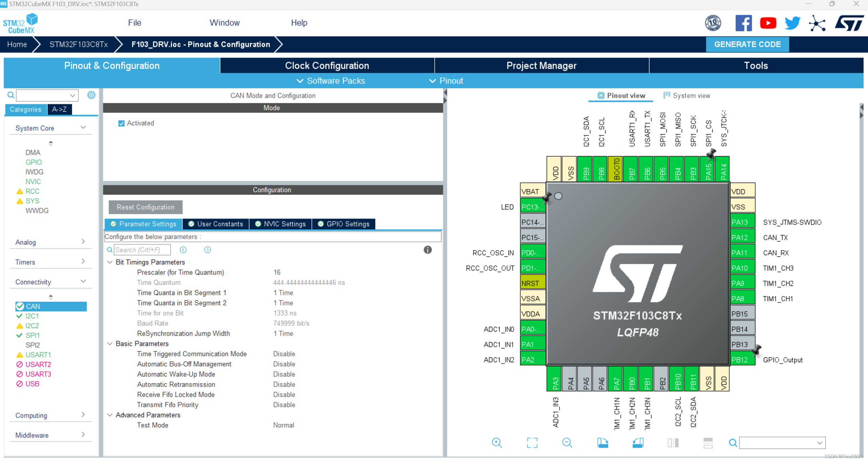
Task: Rotate the chip clockwise
Action: coord(603,443)
